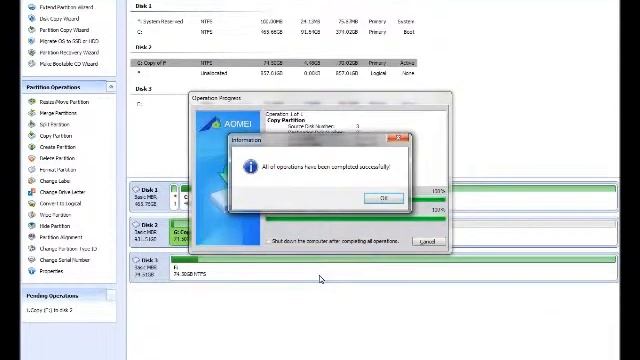Screen dimensions: 640x360
Task: Open the Partition Recovery Wizard icon
Action: click(x=32, y=52)
